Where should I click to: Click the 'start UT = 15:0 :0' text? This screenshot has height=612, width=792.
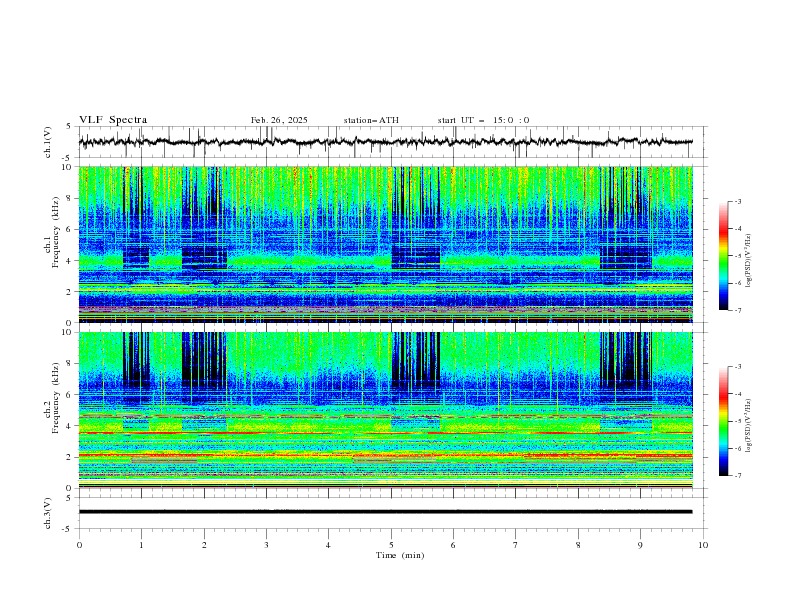483,120
